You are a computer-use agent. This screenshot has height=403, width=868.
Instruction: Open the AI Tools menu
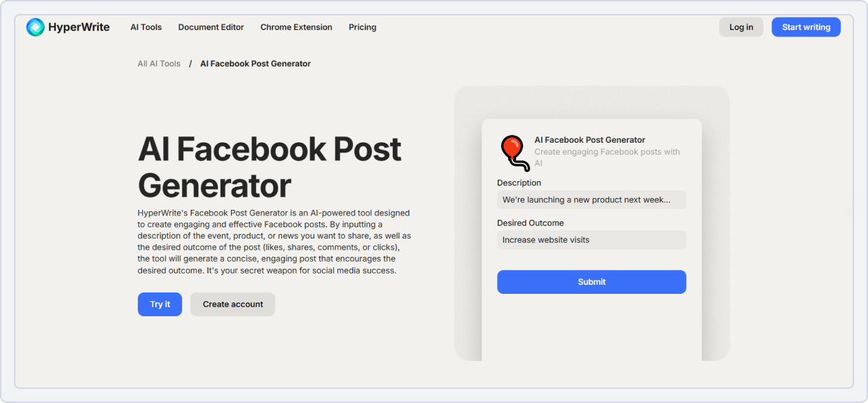point(146,27)
